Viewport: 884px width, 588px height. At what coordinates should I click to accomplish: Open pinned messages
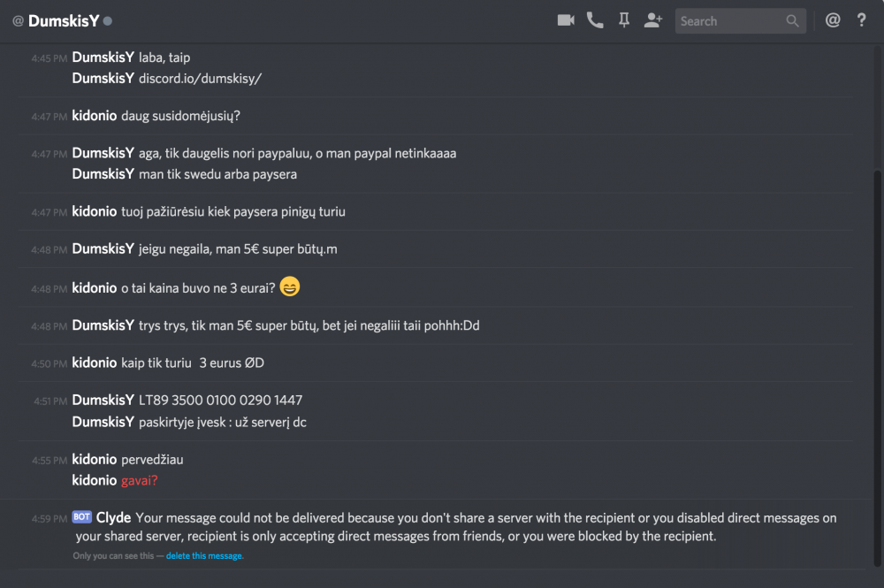pos(624,20)
